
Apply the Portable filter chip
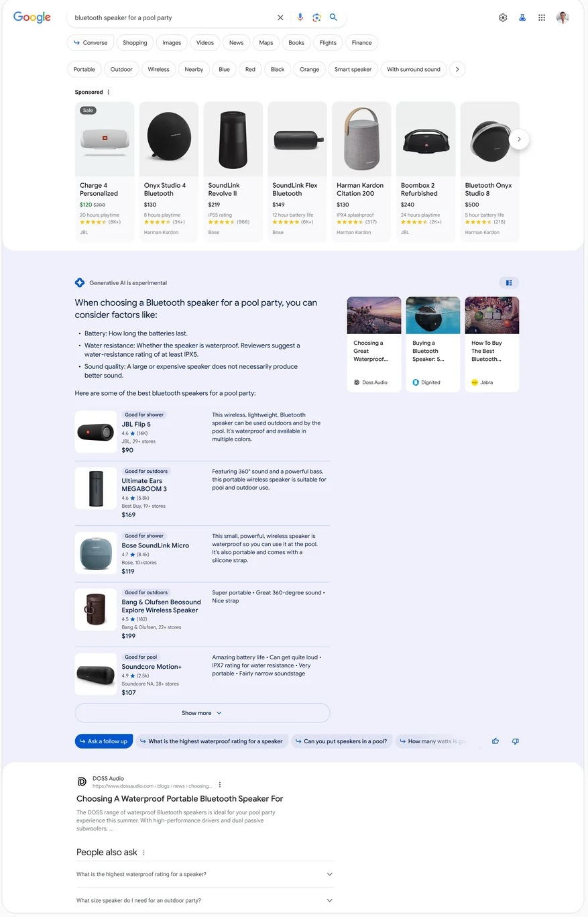84,69
